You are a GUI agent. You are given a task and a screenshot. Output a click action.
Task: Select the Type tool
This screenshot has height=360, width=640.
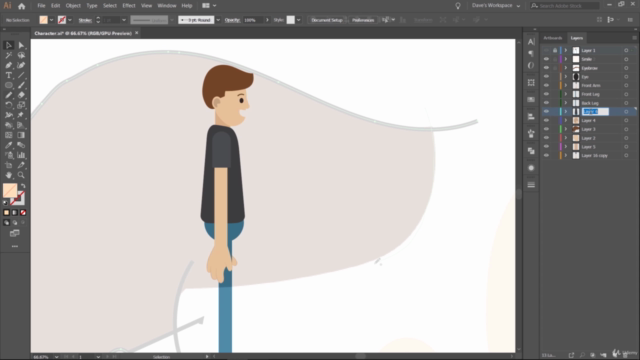point(9,76)
